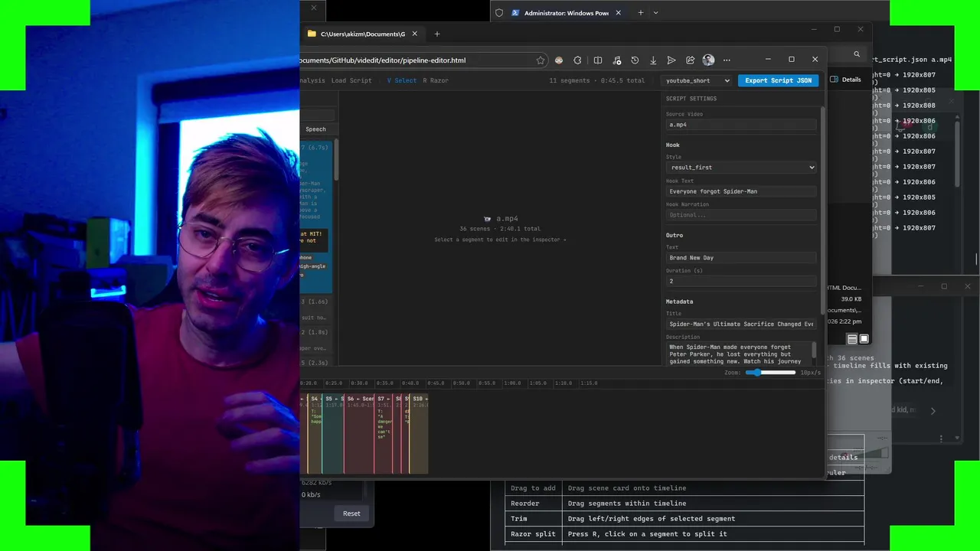Click the 'Razor split' table cell
The image size is (980, 551).
click(533, 534)
